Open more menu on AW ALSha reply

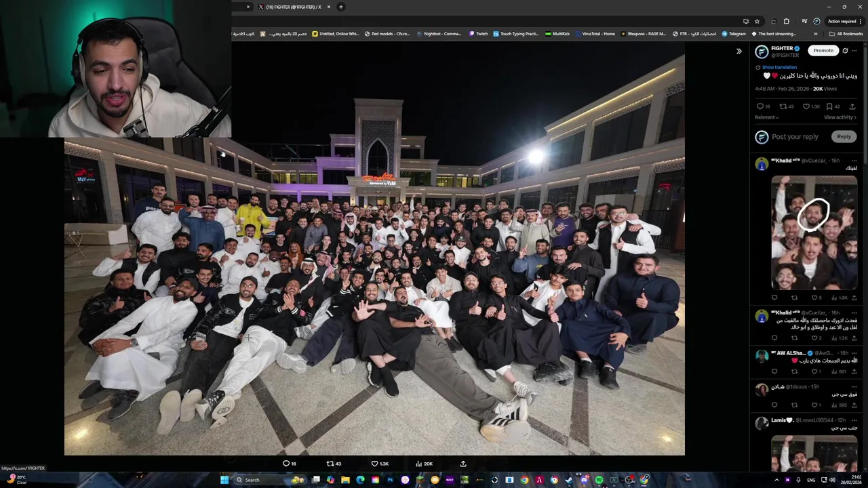click(x=854, y=353)
